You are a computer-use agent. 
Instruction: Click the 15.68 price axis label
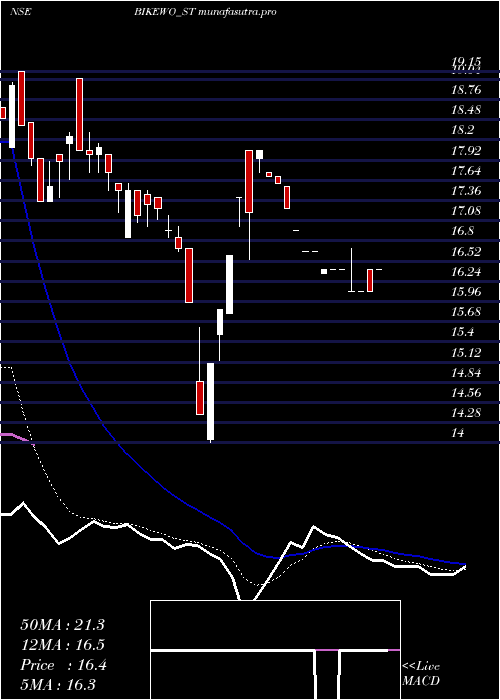pyautogui.click(x=466, y=312)
